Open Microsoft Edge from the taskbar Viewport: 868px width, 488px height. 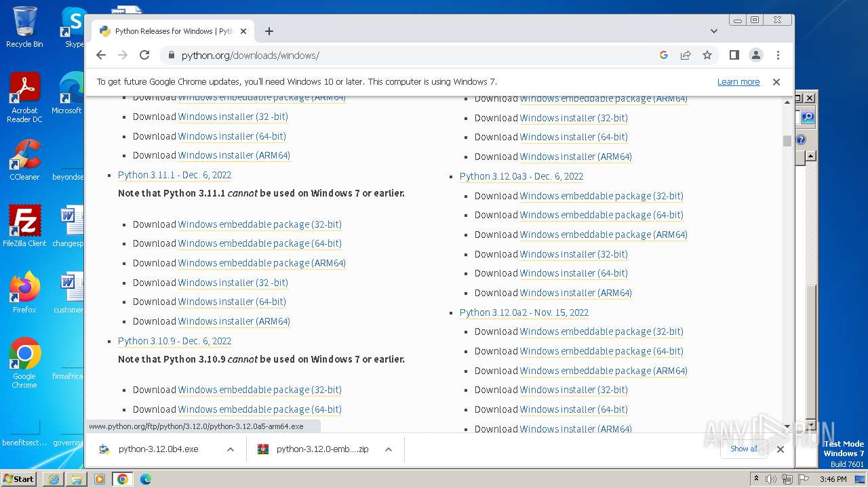pyautogui.click(x=146, y=479)
